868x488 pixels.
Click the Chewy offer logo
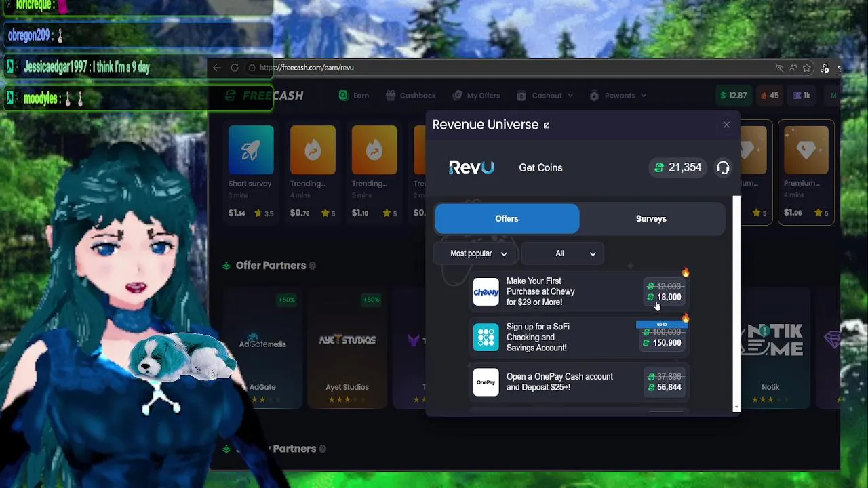[486, 292]
